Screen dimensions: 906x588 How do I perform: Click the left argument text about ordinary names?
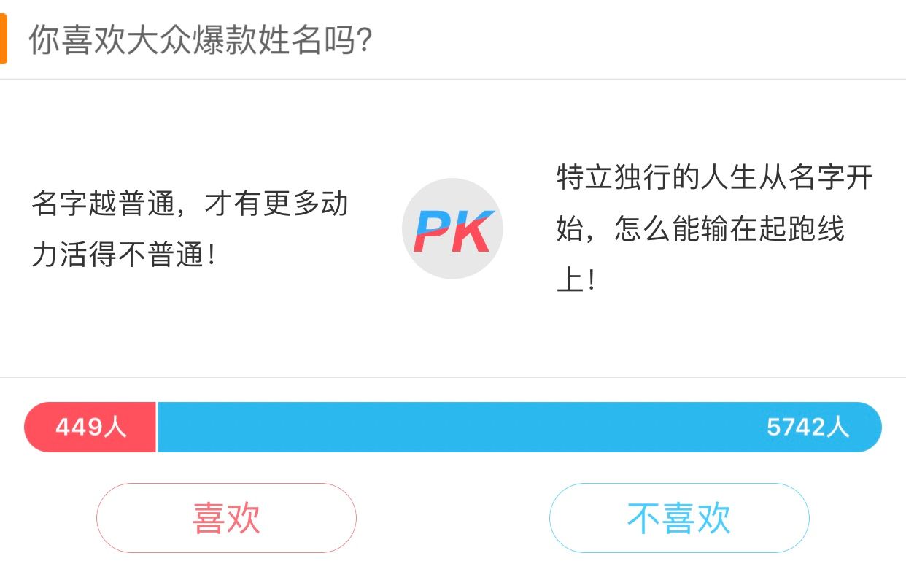pyautogui.click(x=192, y=228)
